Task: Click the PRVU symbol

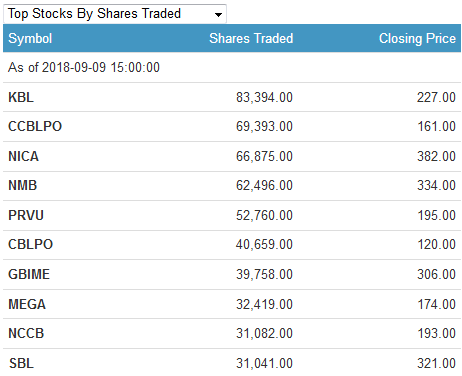Action: pos(26,215)
